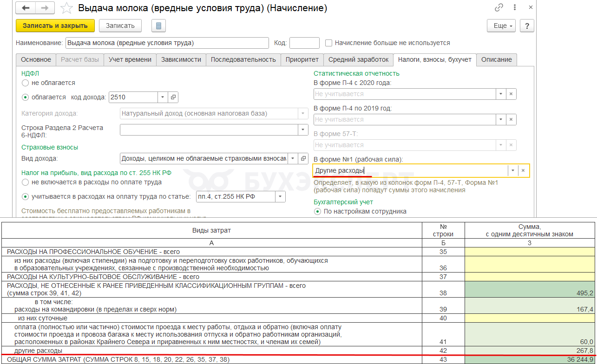
Task: Choose учитывается в расходах на оплату труда
Action: 25,196
